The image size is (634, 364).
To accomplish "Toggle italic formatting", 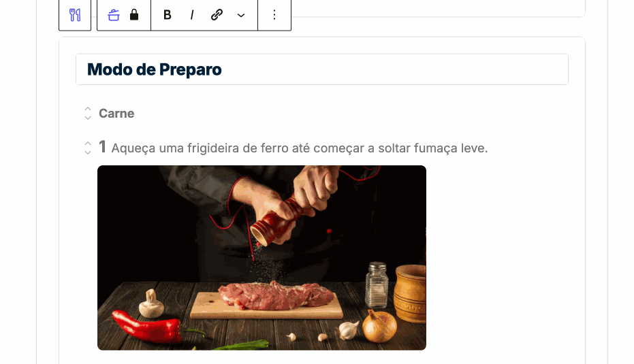I will (x=192, y=15).
